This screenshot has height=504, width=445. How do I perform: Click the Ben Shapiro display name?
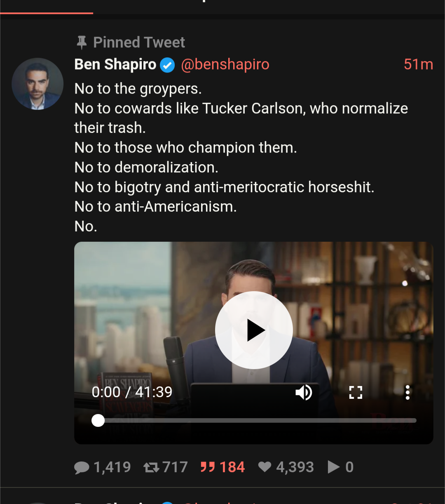click(115, 65)
